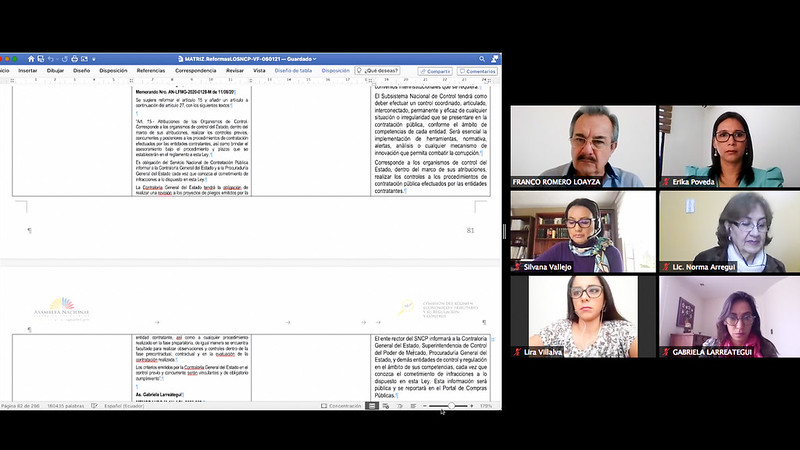Click the zoom slider handle
The image size is (800, 450).
[451, 406]
